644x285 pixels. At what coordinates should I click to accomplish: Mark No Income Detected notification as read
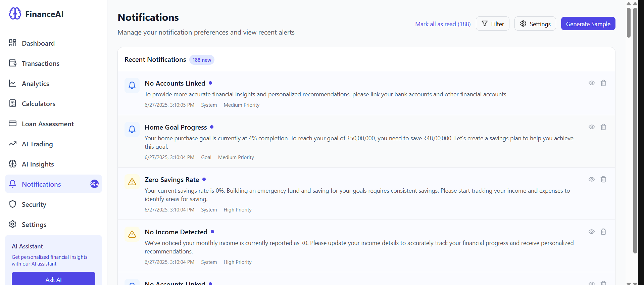point(592,232)
